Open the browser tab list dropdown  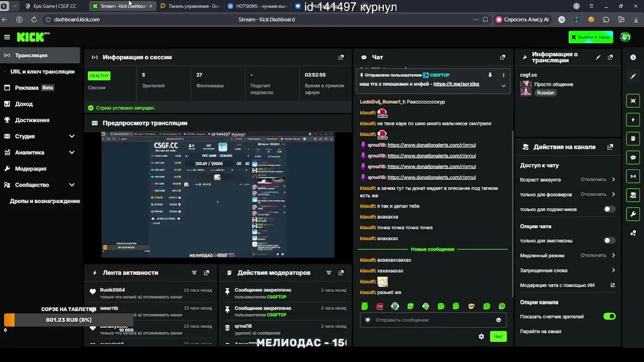[14, 6]
